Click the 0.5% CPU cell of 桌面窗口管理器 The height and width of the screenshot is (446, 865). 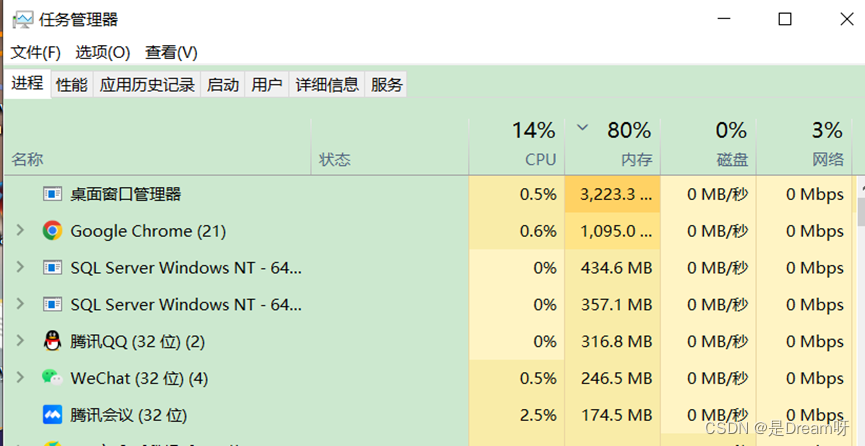pos(516,194)
